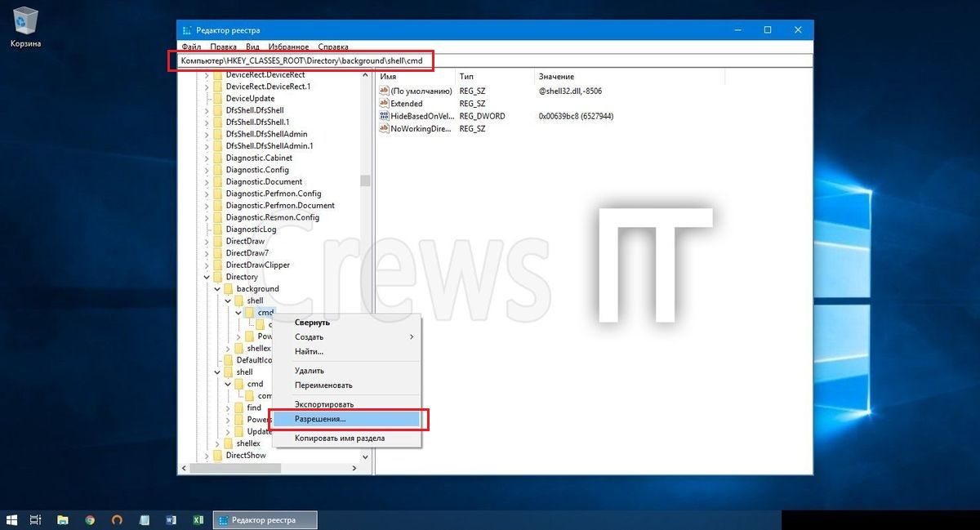Launch File Explorer from the taskbar
Image resolution: width=980 pixels, height=530 pixels.
pos(62,519)
